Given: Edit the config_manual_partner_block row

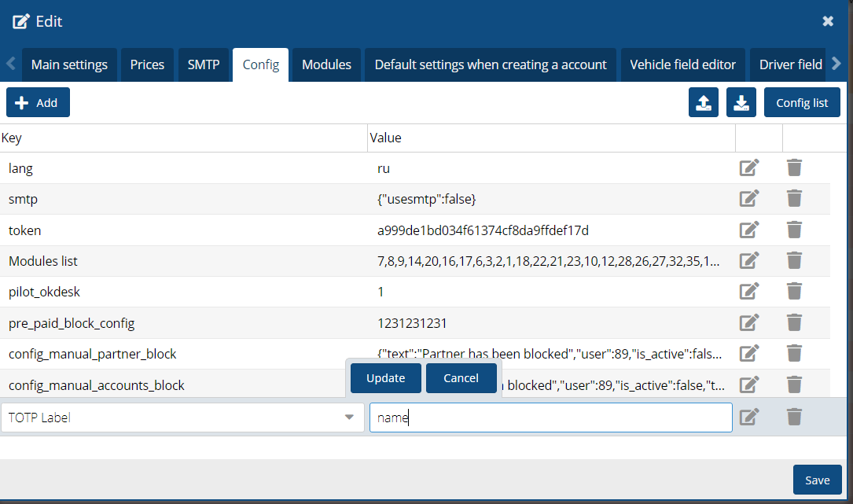Looking at the screenshot, I should (749, 354).
